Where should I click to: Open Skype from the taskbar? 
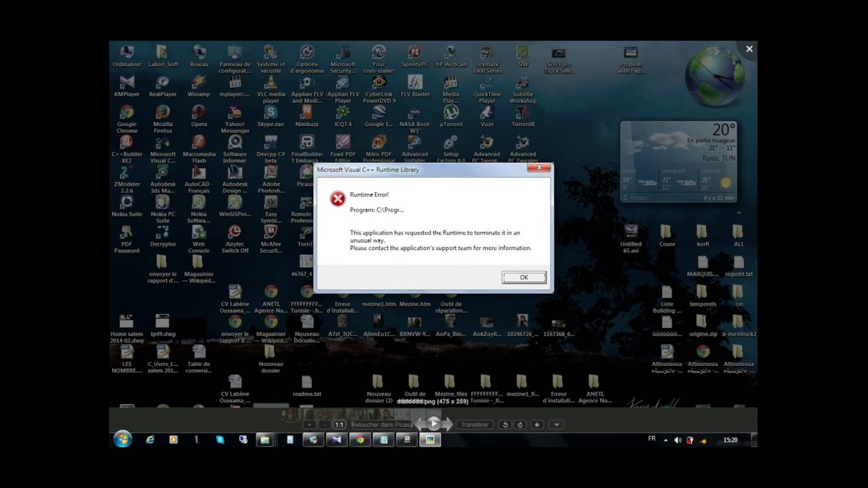(x=220, y=439)
